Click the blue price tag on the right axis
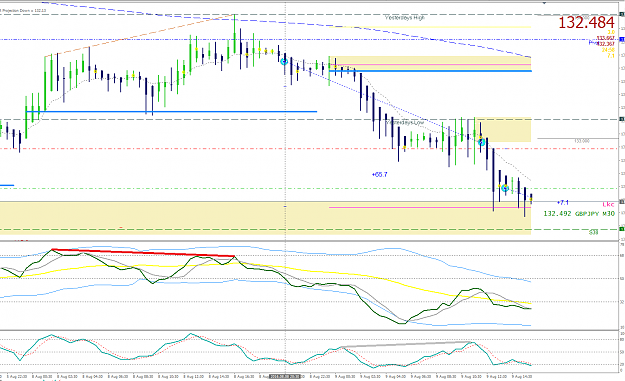 click(x=622, y=40)
